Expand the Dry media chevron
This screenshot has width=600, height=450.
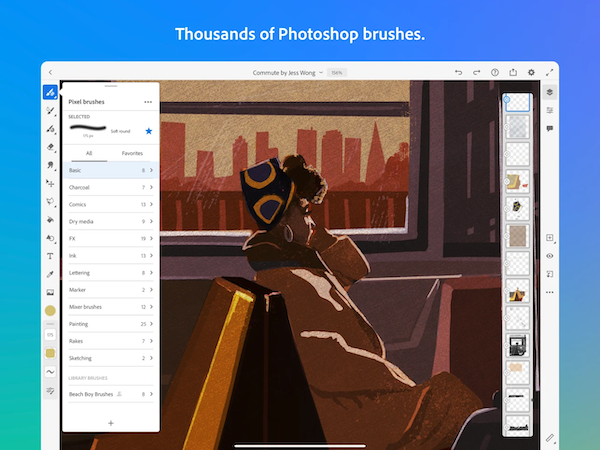151,222
